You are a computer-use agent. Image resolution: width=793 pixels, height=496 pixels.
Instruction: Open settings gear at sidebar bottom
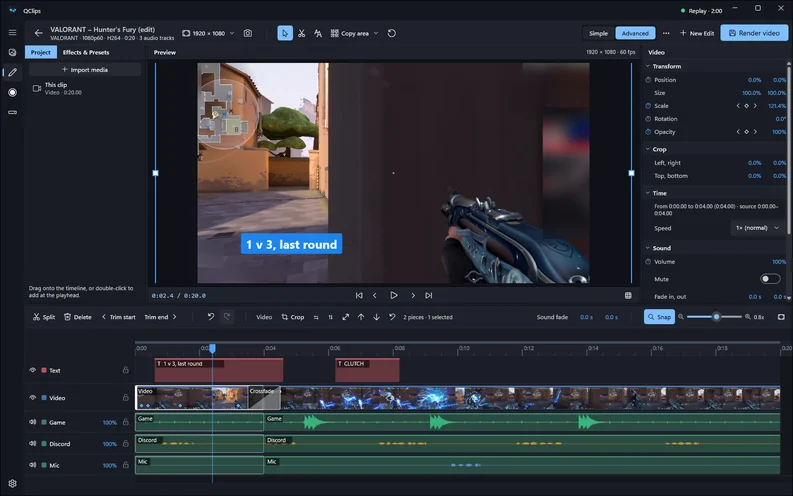(x=13, y=483)
